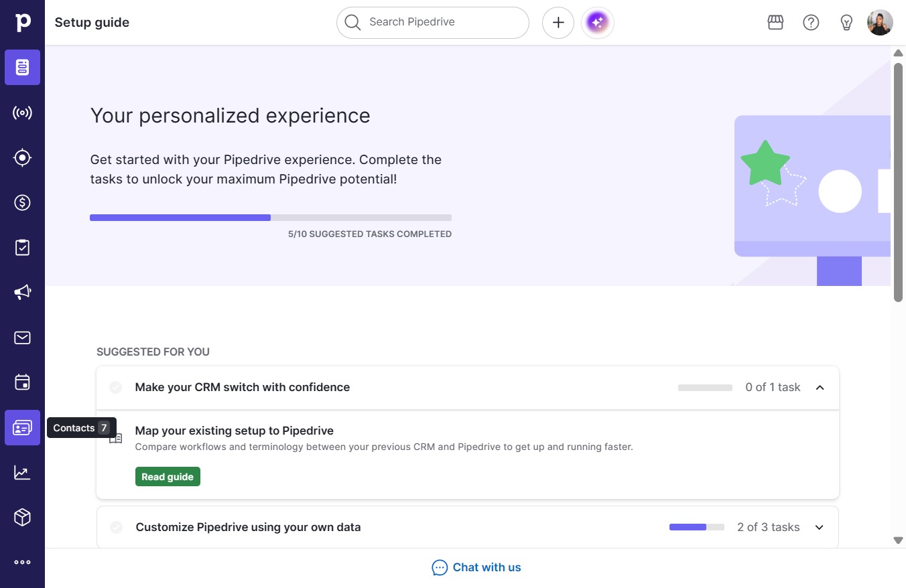
Task: Click the Read guide button
Action: click(168, 477)
